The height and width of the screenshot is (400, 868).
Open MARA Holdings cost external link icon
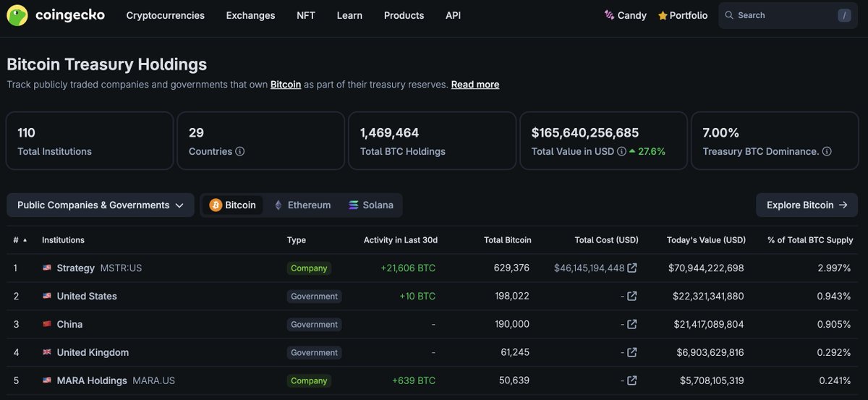[632, 381]
